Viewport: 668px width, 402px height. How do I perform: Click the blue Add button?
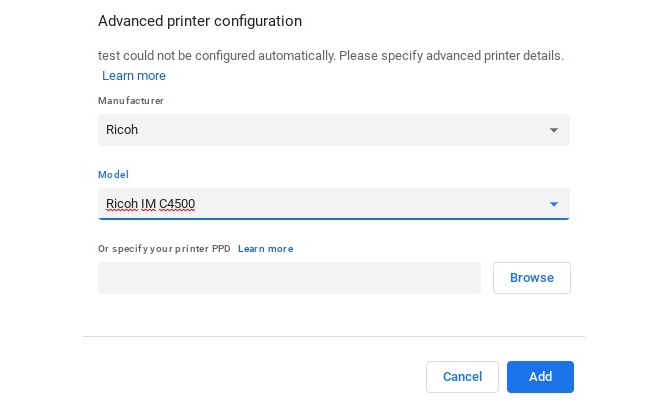click(x=540, y=377)
